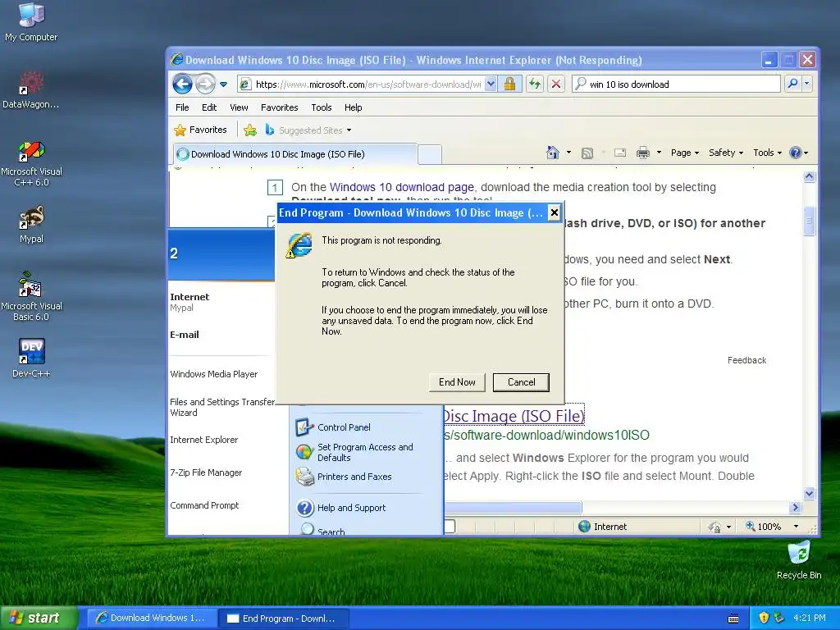Open the Safety dropdown menu

point(726,153)
